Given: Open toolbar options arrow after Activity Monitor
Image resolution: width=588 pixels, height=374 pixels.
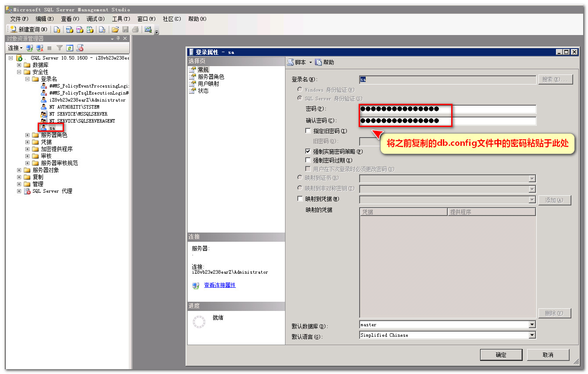Looking at the screenshot, I should pos(157,31).
